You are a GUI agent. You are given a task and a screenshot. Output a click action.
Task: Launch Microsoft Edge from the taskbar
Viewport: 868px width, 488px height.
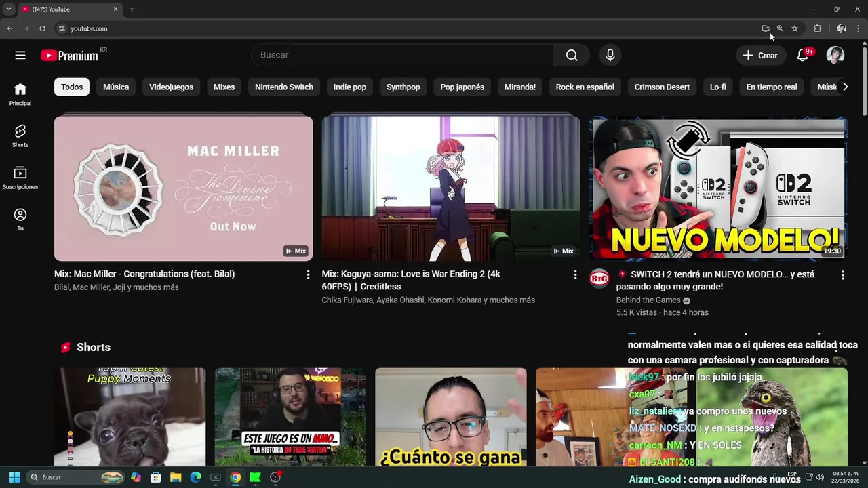pyautogui.click(x=195, y=477)
